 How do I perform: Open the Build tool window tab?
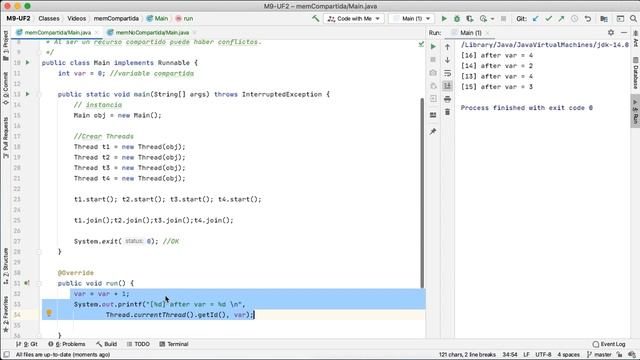tap(107, 344)
